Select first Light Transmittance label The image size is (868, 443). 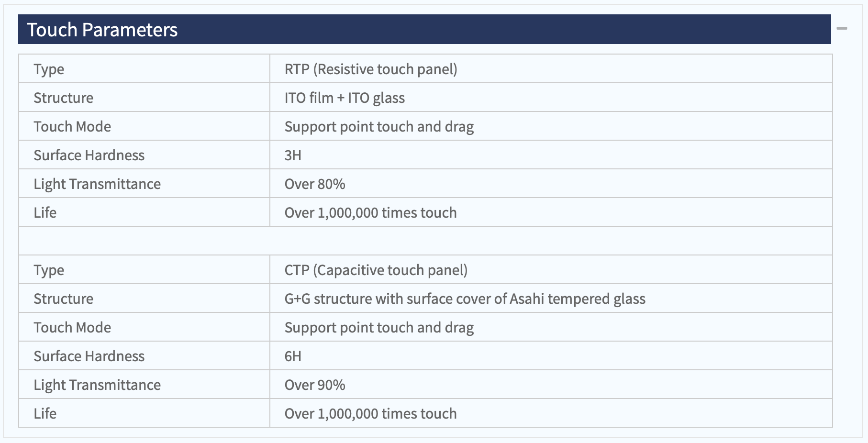coord(97,184)
